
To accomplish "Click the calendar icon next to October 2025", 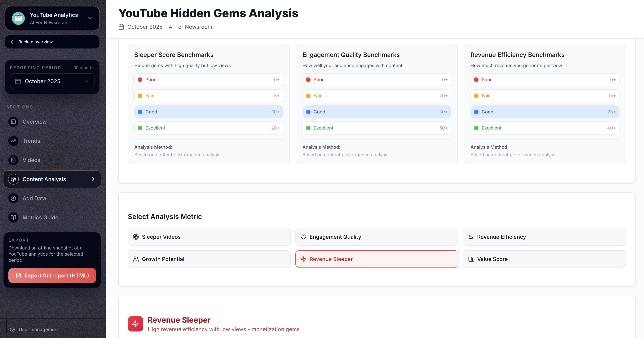I will (x=18, y=81).
